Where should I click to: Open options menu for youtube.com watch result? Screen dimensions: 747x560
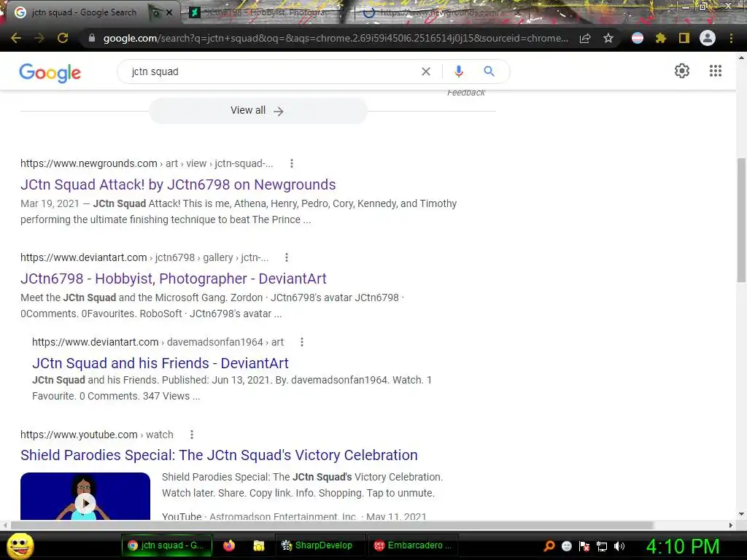coord(192,435)
